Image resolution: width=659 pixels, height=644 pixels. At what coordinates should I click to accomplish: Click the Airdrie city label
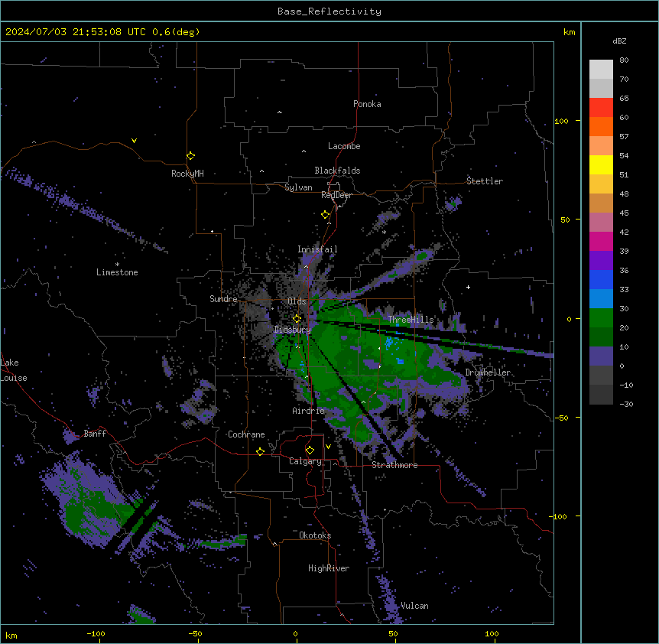click(x=309, y=411)
